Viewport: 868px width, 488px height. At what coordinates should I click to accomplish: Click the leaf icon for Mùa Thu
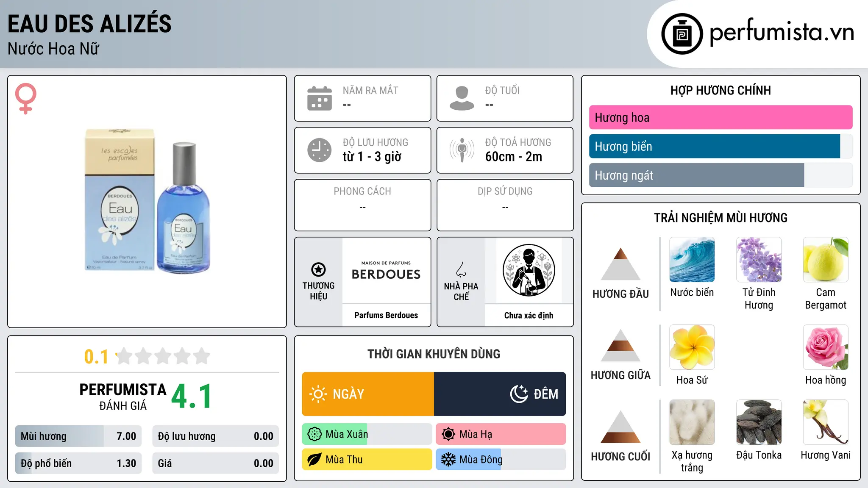[x=314, y=460]
